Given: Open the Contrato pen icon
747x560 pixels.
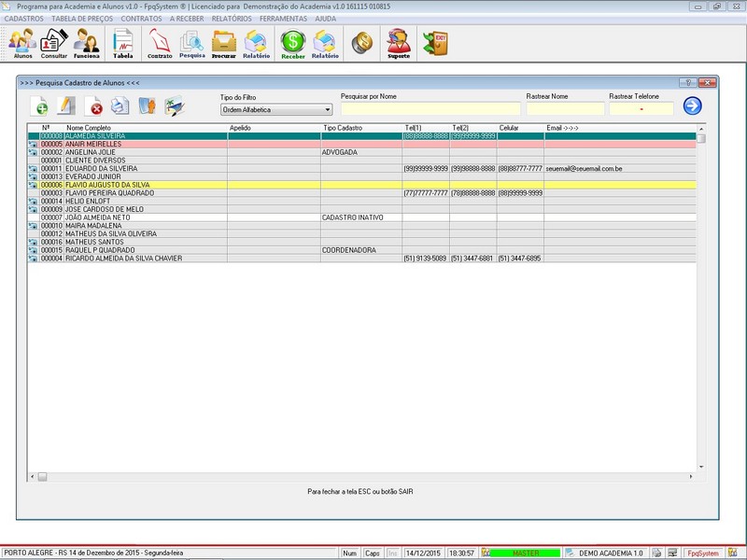Looking at the screenshot, I should pyautogui.click(x=160, y=43).
